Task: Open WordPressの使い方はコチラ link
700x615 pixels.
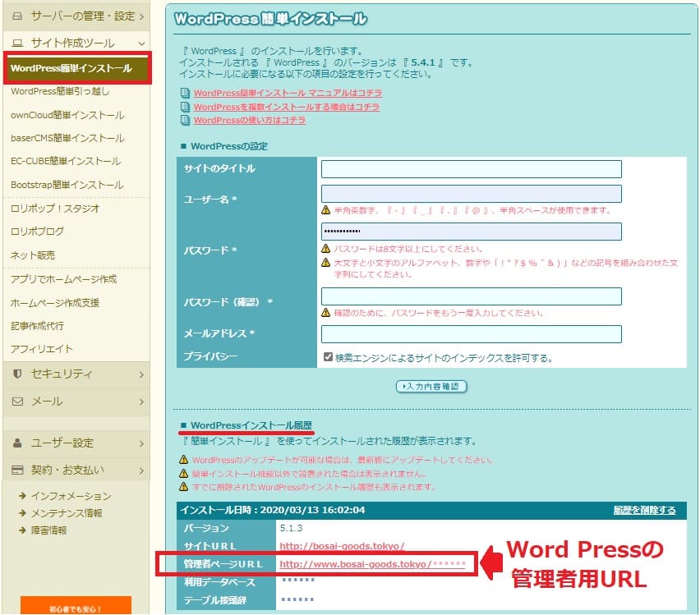Action: click(x=250, y=120)
